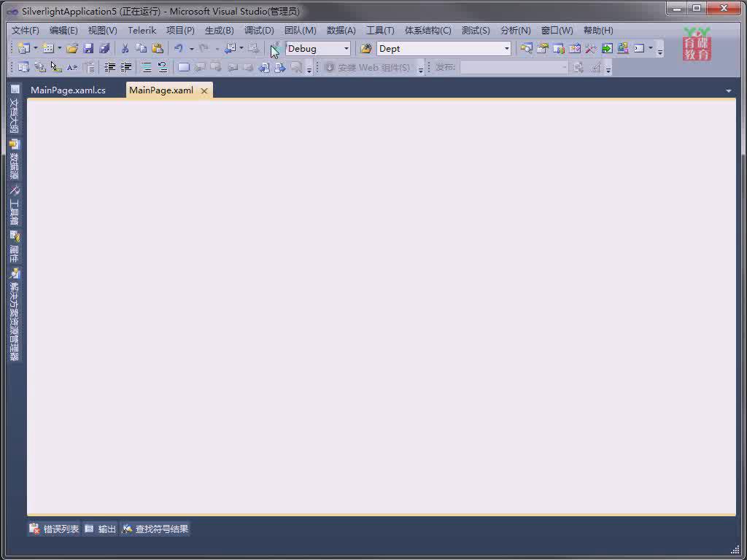Jump to next bookmark in document icon
This screenshot has width=747, height=560.
(x=280, y=67)
